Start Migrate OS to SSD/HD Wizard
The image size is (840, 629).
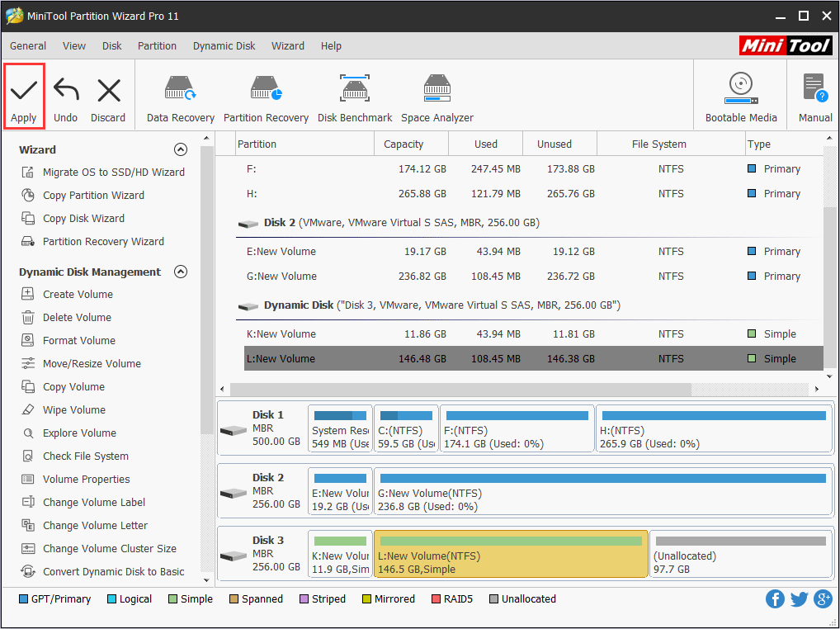(x=113, y=173)
